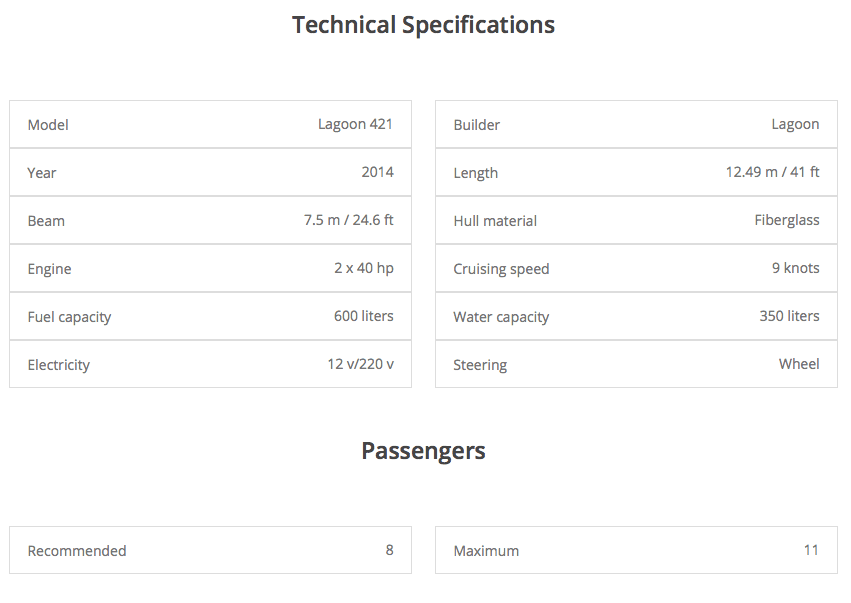Select the Model row label
The image size is (851, 603).
click(x=48, y=125)
